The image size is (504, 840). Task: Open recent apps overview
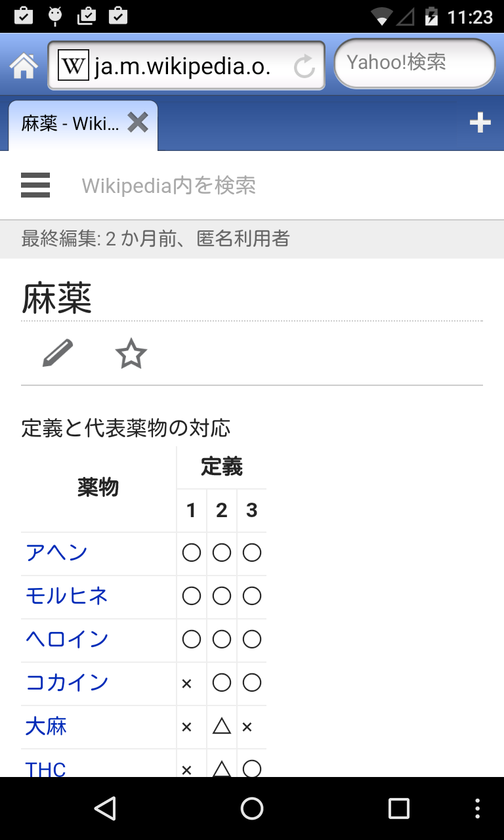(398, 808)
